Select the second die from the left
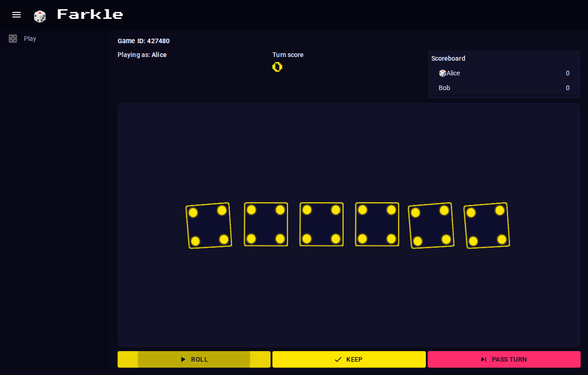 [266, 224]
